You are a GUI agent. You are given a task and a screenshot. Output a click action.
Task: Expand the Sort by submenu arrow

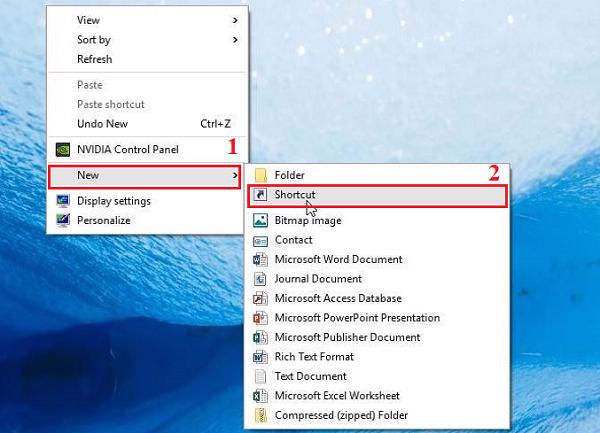(x=235, y=40)
